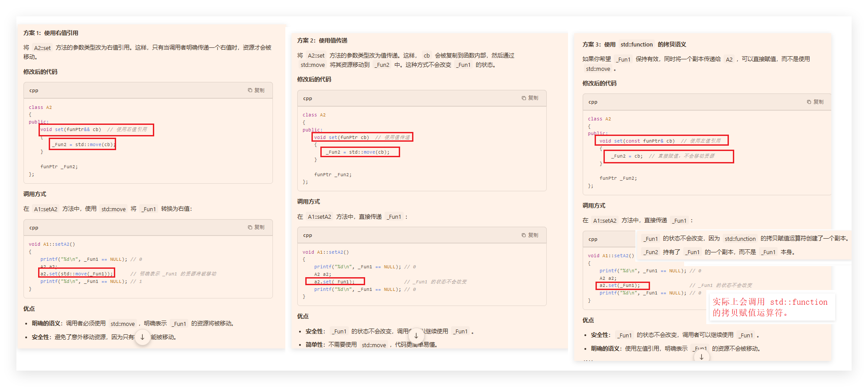Click funPtr _Fun2; line in 方案 1 code
The height and width of the screenshot is (387, 868).
coord(59,167)
